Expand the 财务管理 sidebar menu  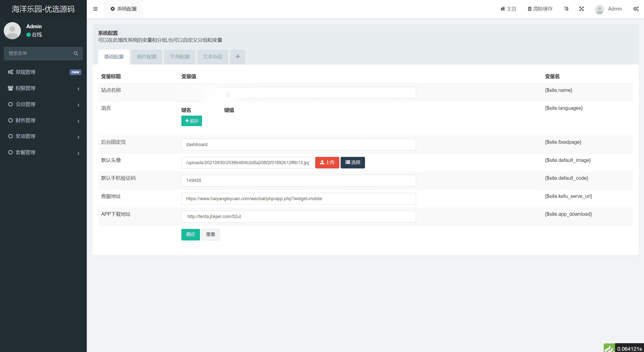[25, 120]
